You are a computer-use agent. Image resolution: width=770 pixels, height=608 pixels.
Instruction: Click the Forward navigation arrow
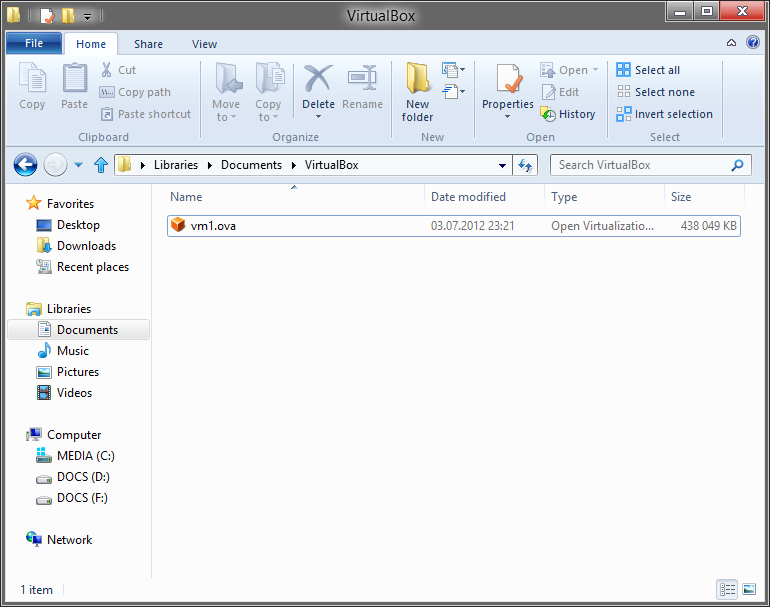click(55, 165)
